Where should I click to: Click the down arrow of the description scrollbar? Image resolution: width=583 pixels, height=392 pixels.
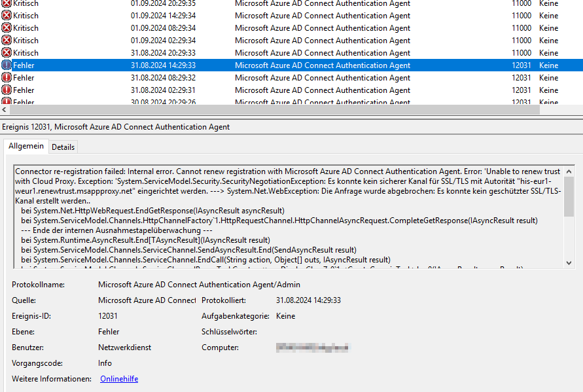(569, 263)
